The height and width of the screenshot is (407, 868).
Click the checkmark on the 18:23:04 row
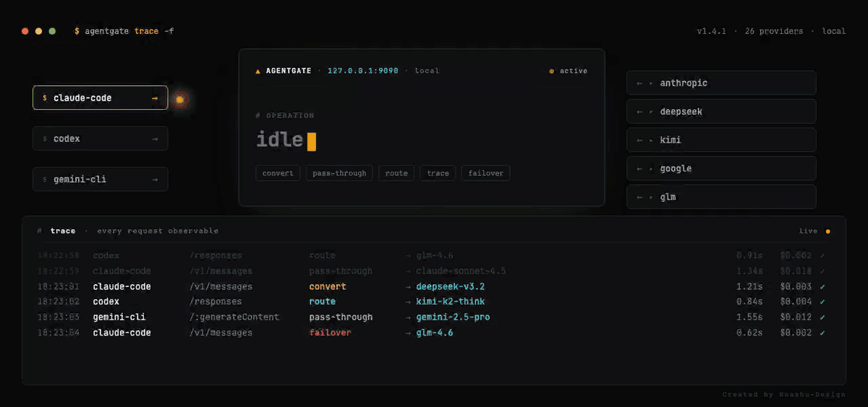pyautogui.click(x=823, y=333)
